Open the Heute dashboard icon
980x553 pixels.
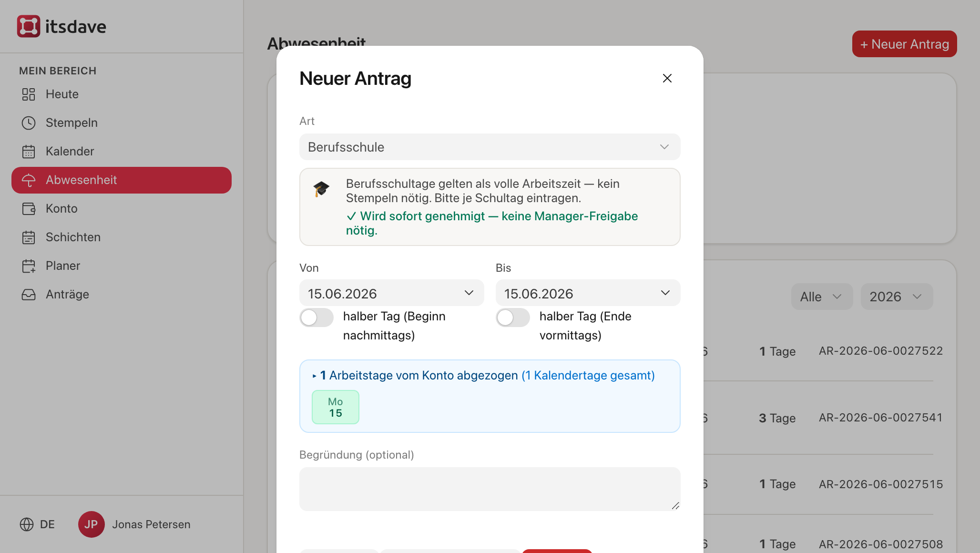point(29,94)
